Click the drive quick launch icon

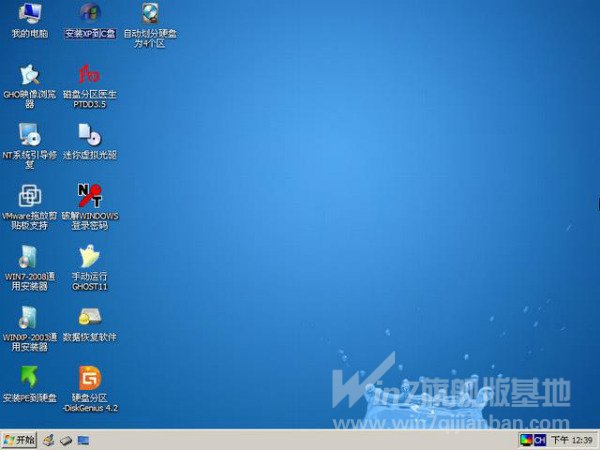point(66,441)
